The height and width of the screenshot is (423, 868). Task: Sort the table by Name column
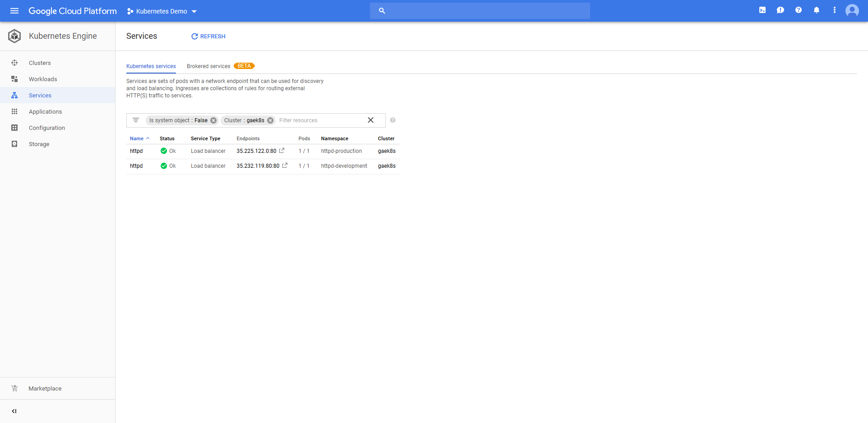[137, 138]
